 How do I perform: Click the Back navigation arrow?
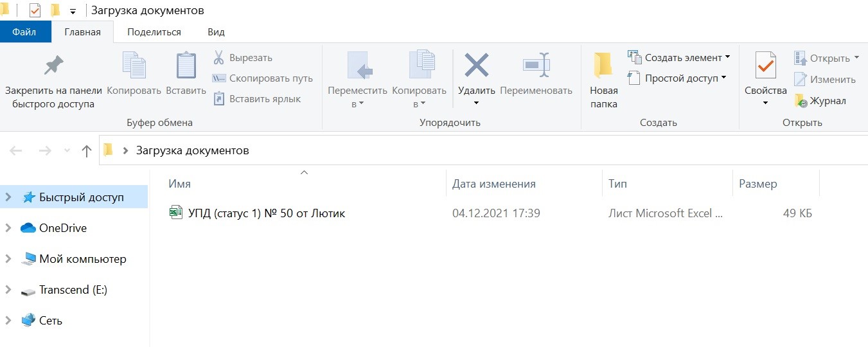16,150
